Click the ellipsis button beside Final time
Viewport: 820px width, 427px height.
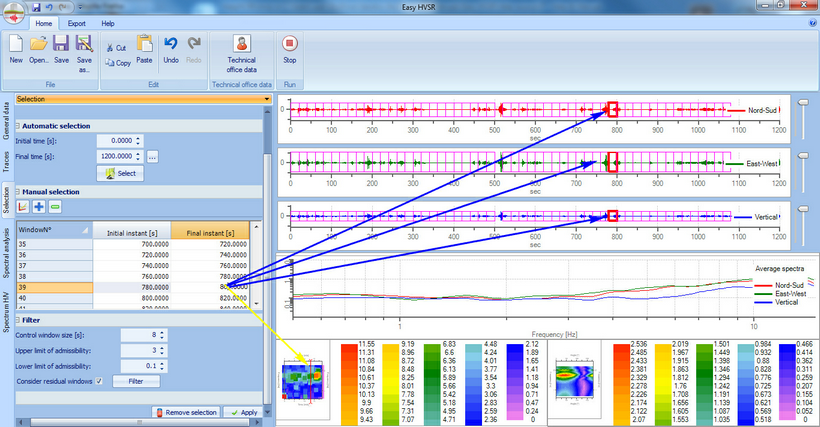click(x=152, y=156)
